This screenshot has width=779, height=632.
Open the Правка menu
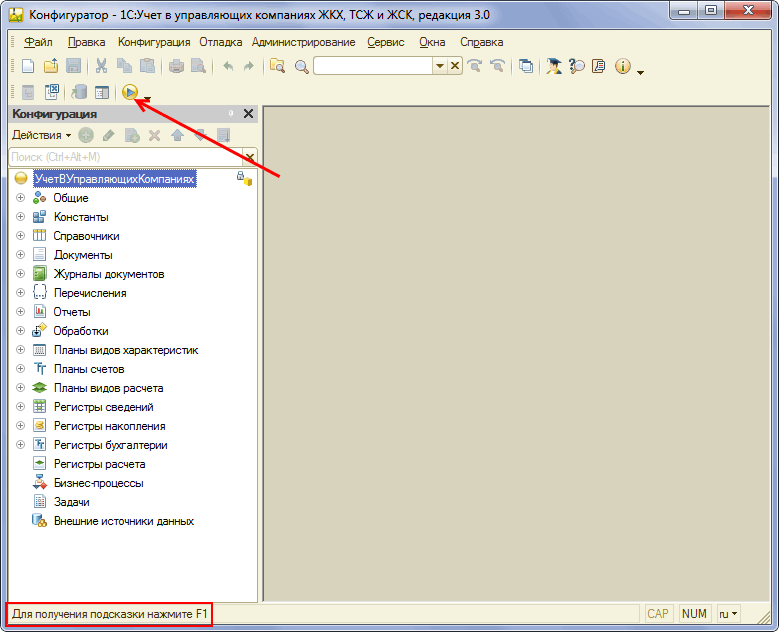pos(86,42)
